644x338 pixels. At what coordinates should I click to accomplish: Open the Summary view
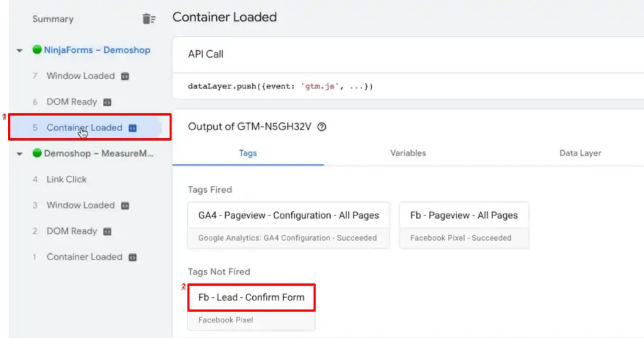[53, 19]
